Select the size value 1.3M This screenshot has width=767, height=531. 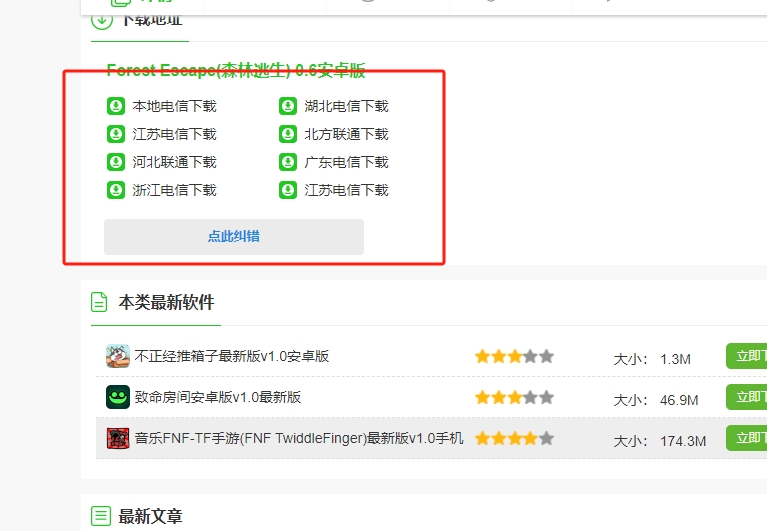[675, 359]
